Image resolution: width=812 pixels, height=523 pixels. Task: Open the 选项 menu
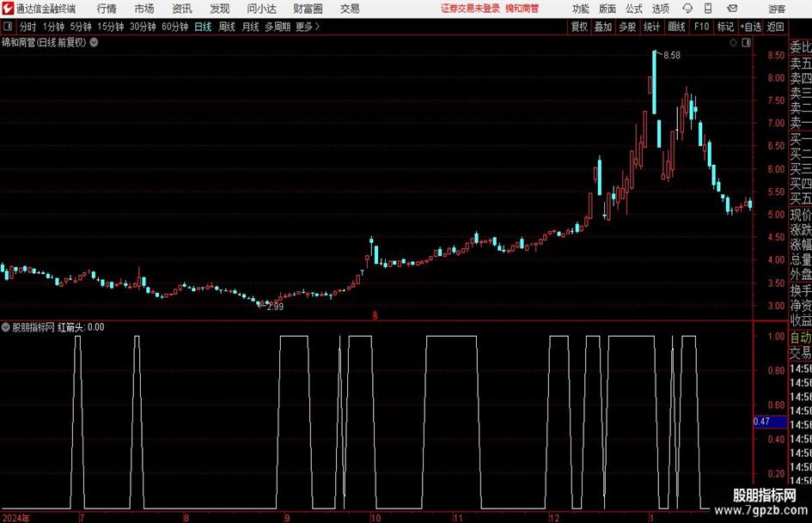[660, 9]
